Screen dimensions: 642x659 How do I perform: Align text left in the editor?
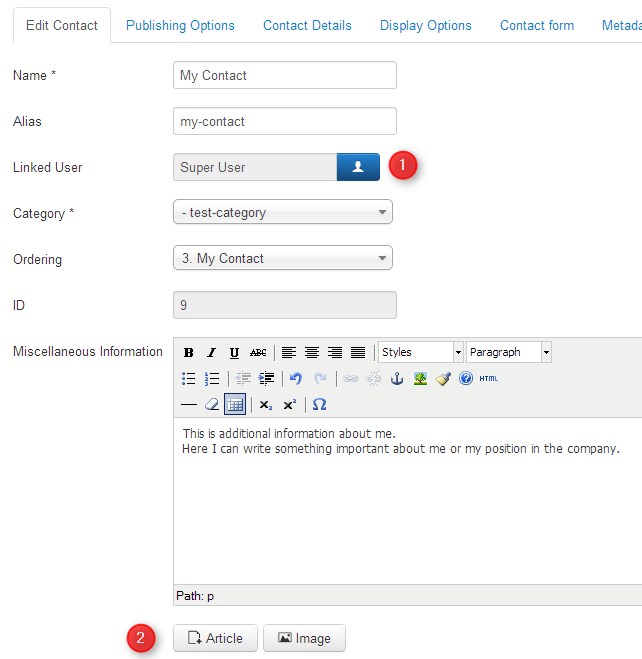coord(289,352)
